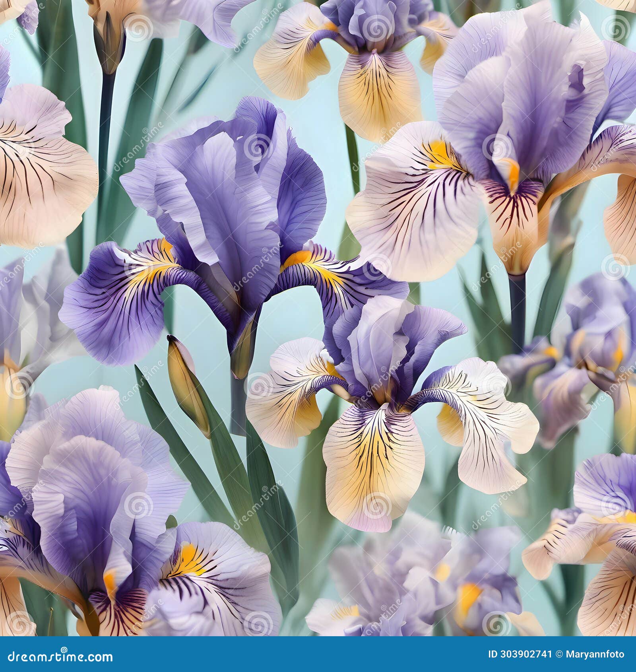Click the ID 303902741 label in the footer
This screenshot has width=636, height=672.
tap(521, 654)
